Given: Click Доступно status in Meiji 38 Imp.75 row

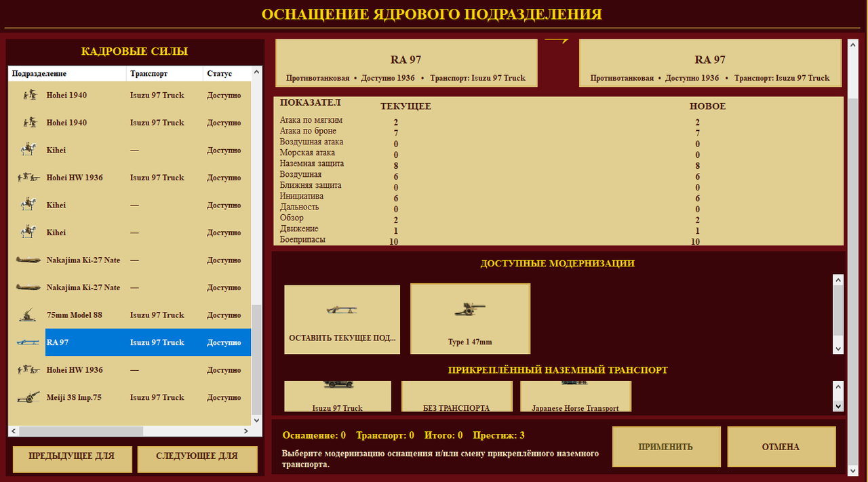Looking at the screenshot, I should [x=224, y=398].
